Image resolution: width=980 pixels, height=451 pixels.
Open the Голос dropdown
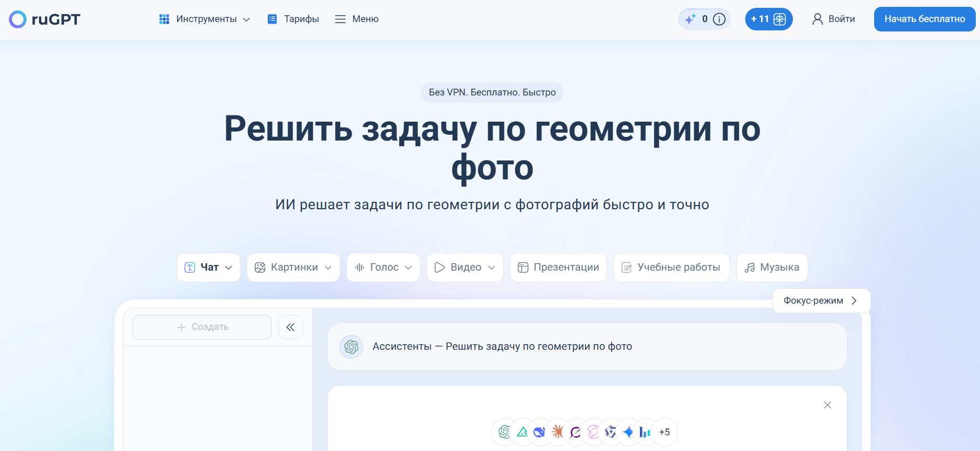pyautogui.click(x=383, y=267)
